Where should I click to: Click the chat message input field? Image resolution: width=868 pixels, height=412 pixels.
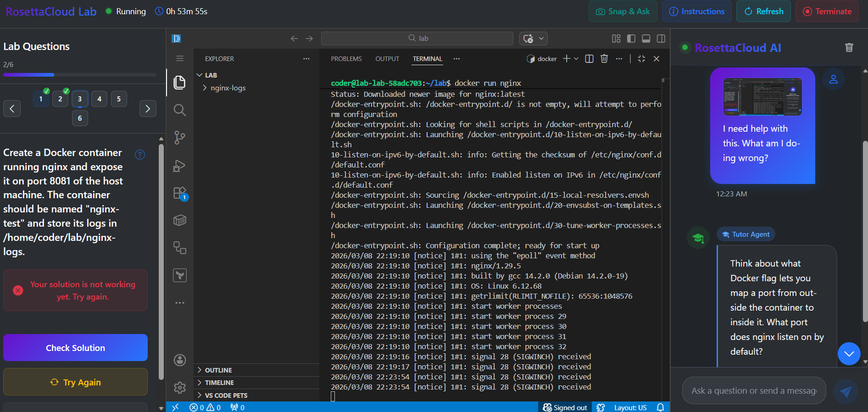(x=754, y=391)
